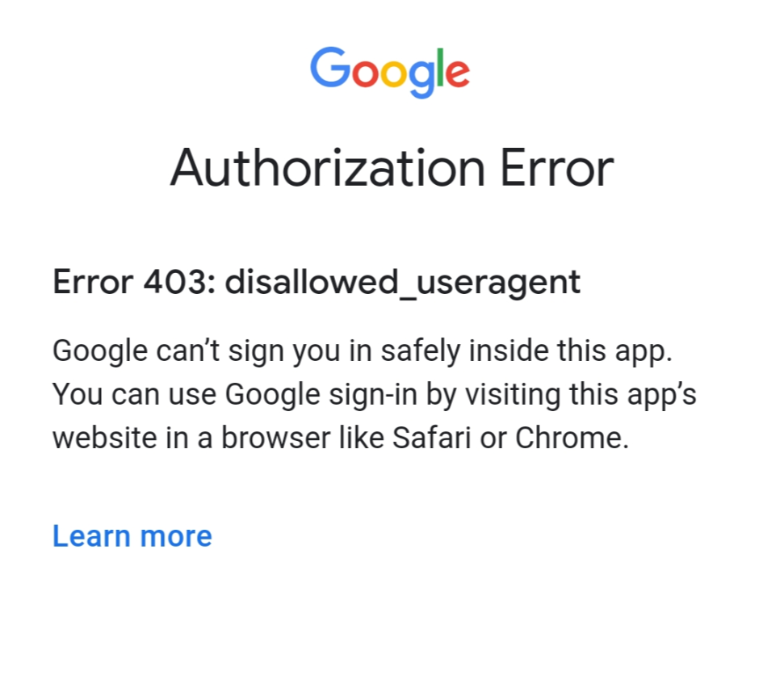The height and width of the screenshot is (680, 784).
Task: Click the red first o in logo
Action: coord(365,74)
